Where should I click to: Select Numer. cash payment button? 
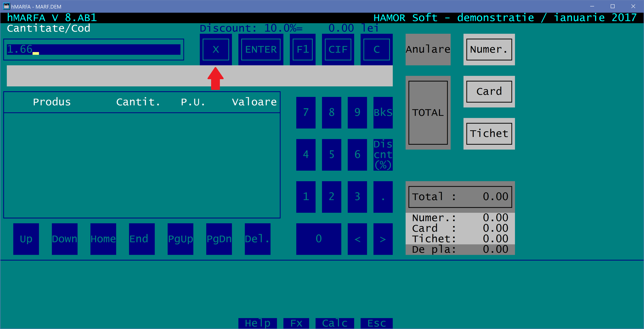pyautogui.click(x=489, y=50)
